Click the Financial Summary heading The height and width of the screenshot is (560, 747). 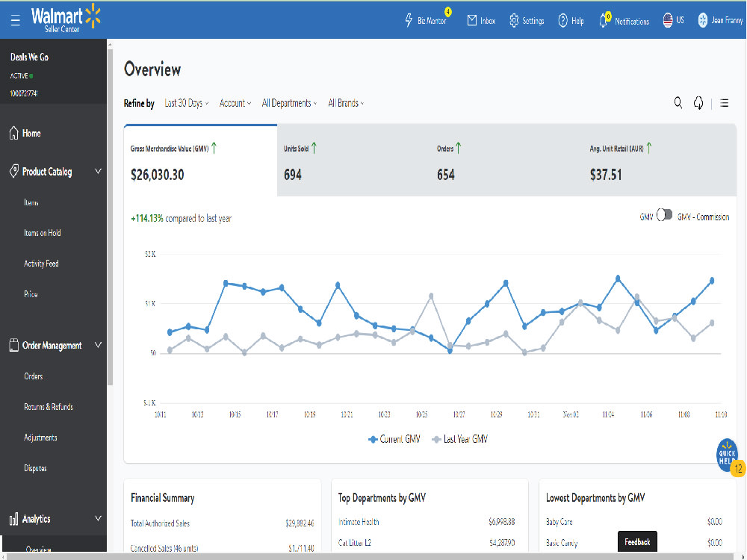click(162, 498)
